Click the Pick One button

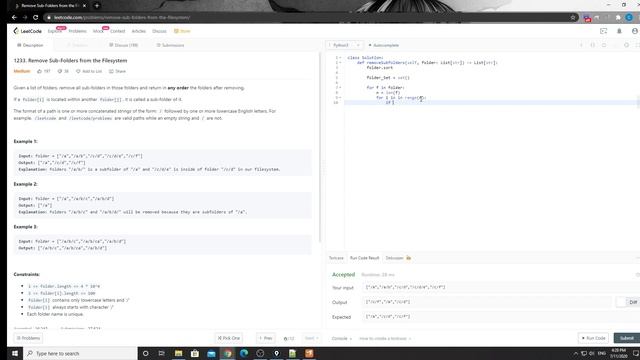pos(229,338)
